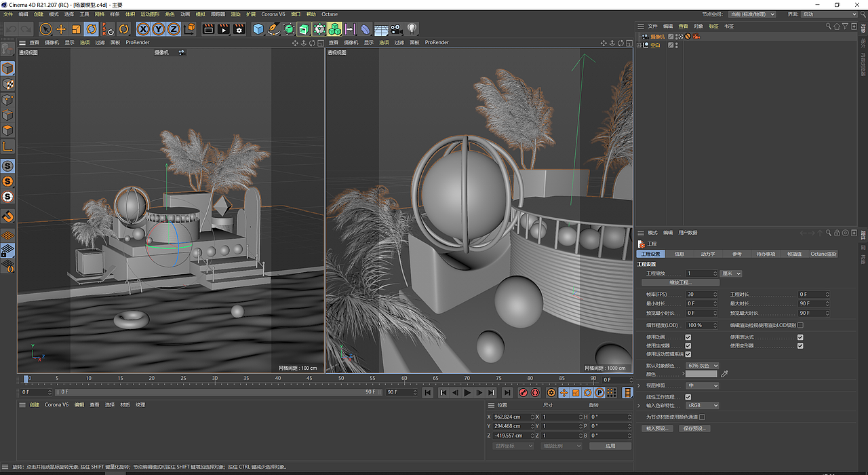Click the Render View icon
This screenshot has width=868, height=475.
pyautogui.click(x=209, y=29)
